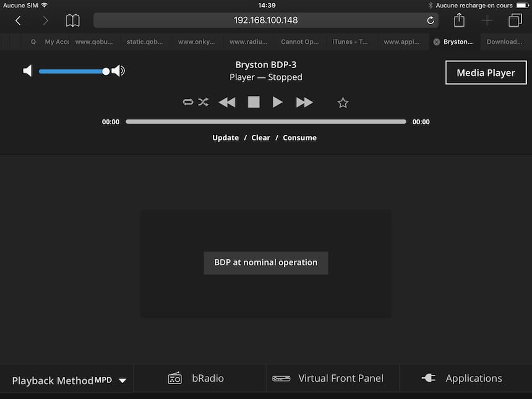Viewport: 532px width, 399px height.
Task: Click the Virtual Front Panel device icon
Action: click(281, 379)
